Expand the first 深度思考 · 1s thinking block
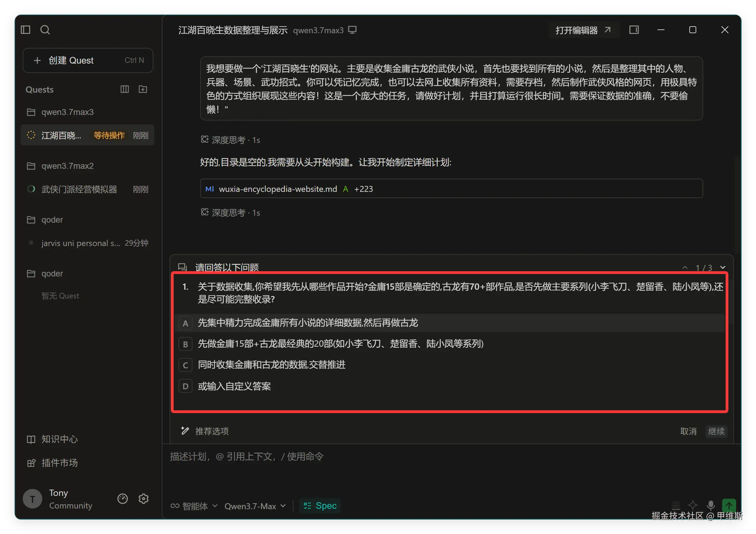The image size is (756, 534). pos(231,140)
